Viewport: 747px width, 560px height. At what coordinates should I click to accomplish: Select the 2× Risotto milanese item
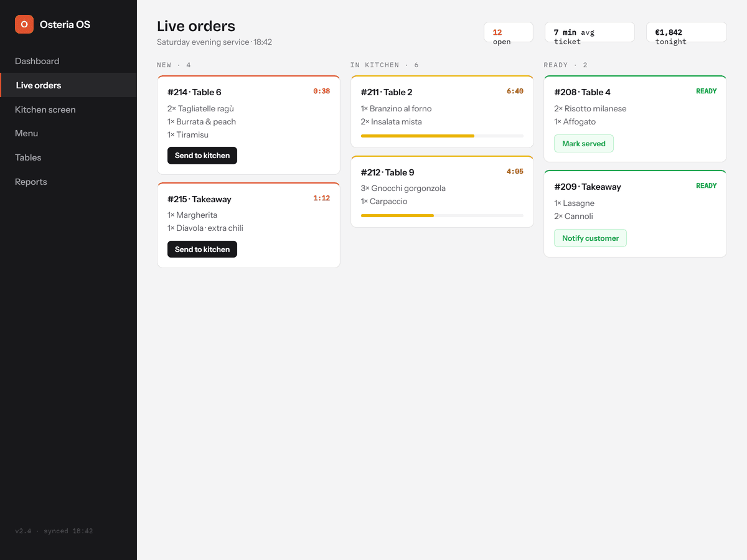(590, 109)
